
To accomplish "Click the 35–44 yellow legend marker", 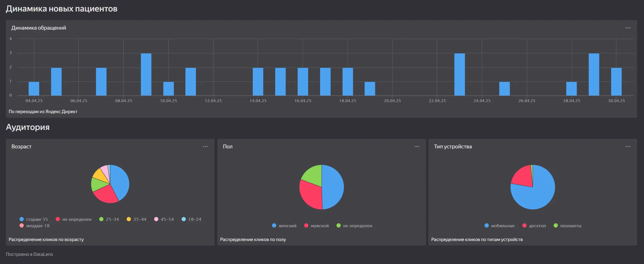I will point(129,219).
